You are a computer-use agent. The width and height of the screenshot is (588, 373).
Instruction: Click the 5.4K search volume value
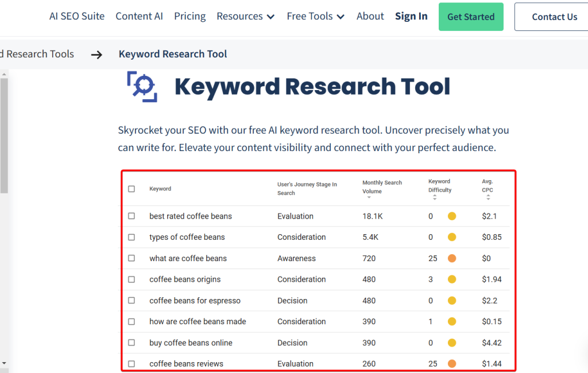(x=370, y=238)
